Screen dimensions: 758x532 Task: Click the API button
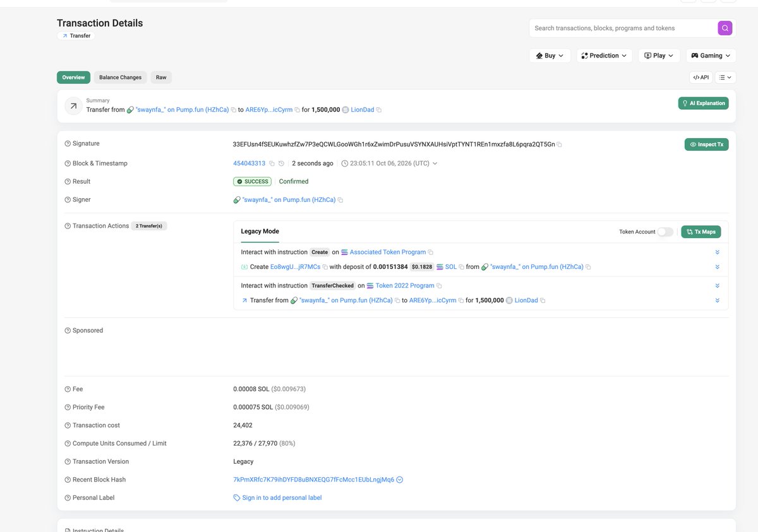click(x=701, y=78)
